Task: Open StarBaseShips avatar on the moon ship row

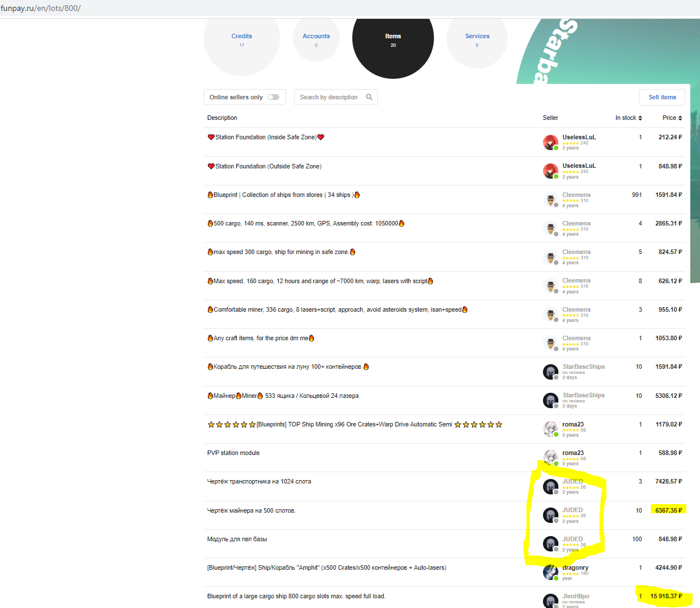Action: 550,372
